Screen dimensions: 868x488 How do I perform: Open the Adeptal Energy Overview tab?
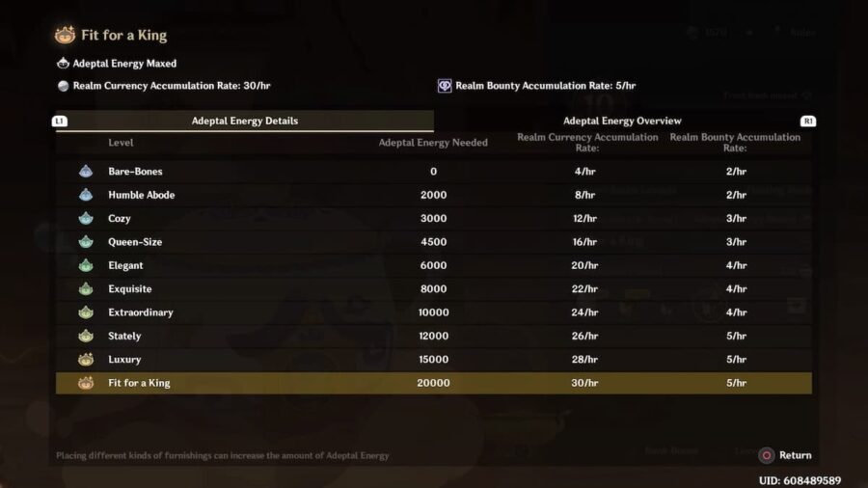coord(622,122)
